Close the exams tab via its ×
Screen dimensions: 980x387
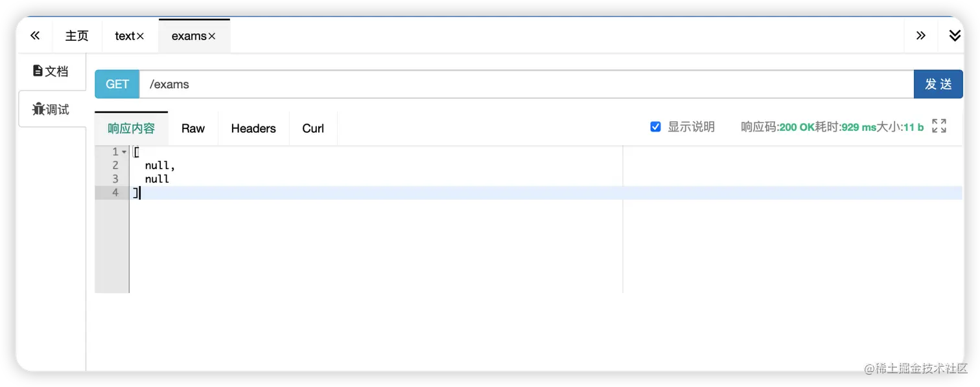point(211,36)
